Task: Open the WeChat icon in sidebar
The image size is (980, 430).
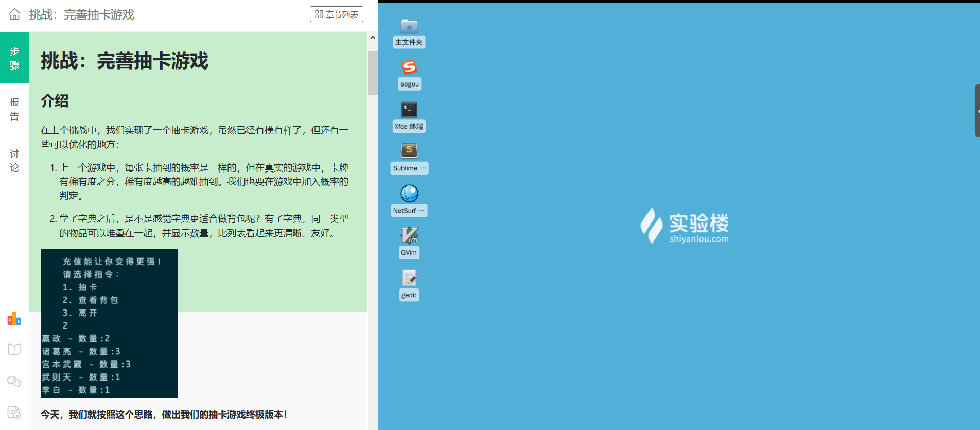Action: 14,382
